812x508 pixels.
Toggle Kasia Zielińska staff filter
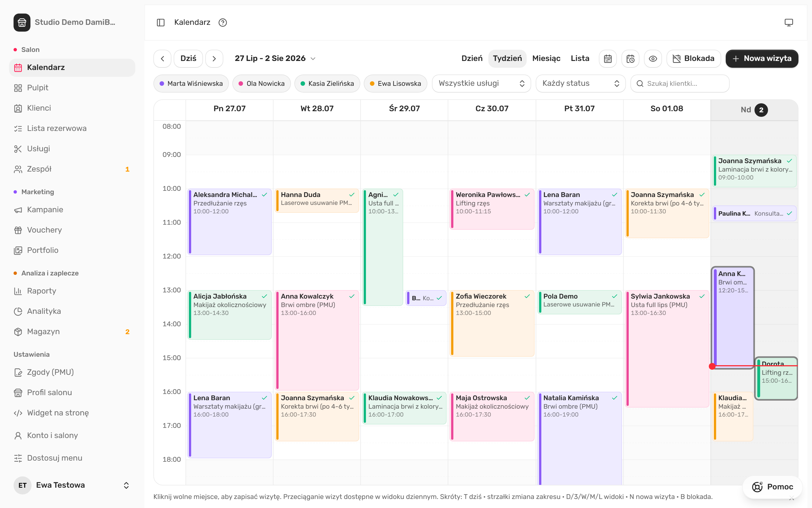pyautogui.click(x=327, y=84)
